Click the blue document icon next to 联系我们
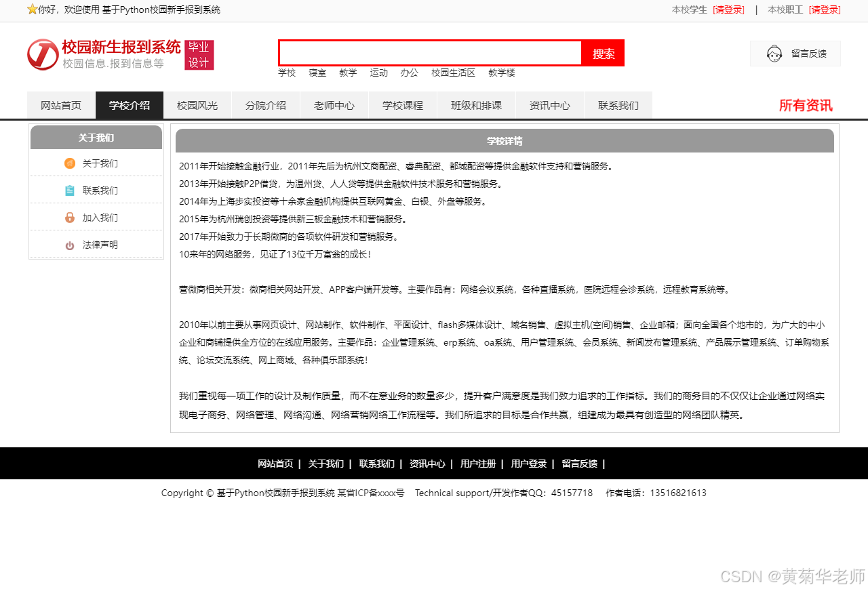The width and height of the screenshot is (868, 591). coord(69,190)
